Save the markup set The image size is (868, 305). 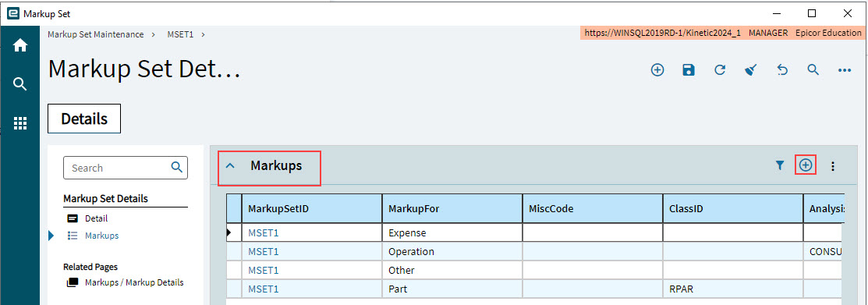tap(688, 69)
